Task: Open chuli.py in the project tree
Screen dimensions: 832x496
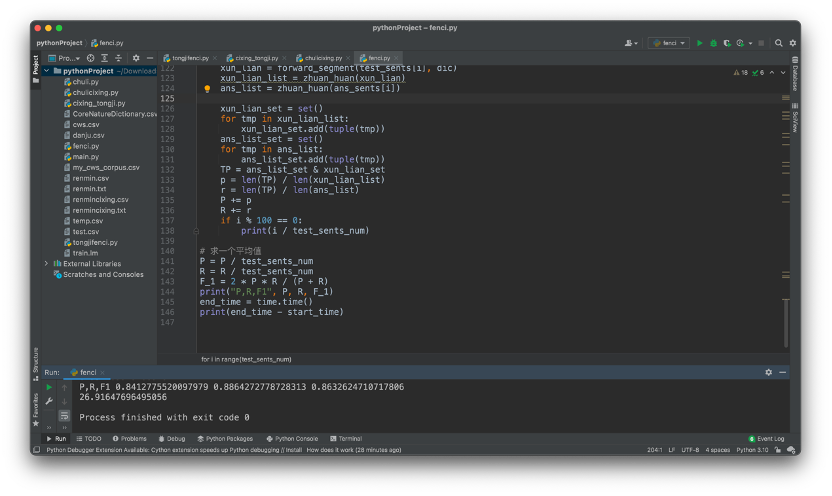Action: [x=85, y=82]
